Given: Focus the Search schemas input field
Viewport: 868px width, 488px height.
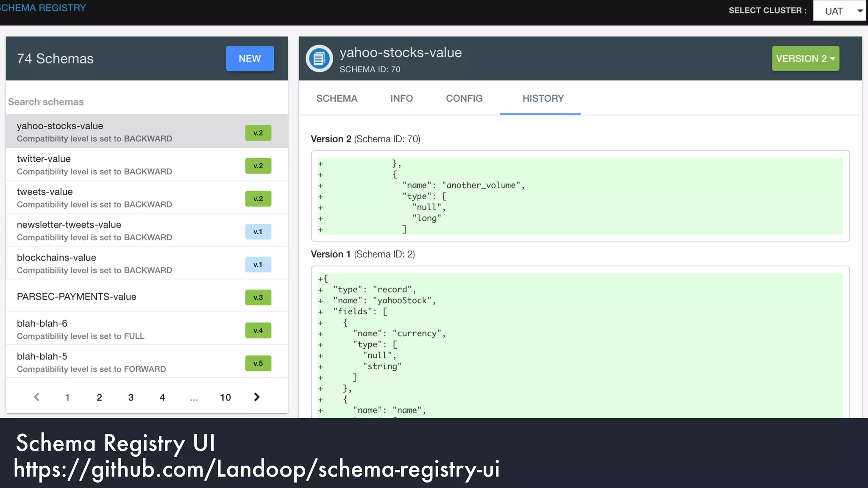Looking at the screenshot, I should click(147, 102).
